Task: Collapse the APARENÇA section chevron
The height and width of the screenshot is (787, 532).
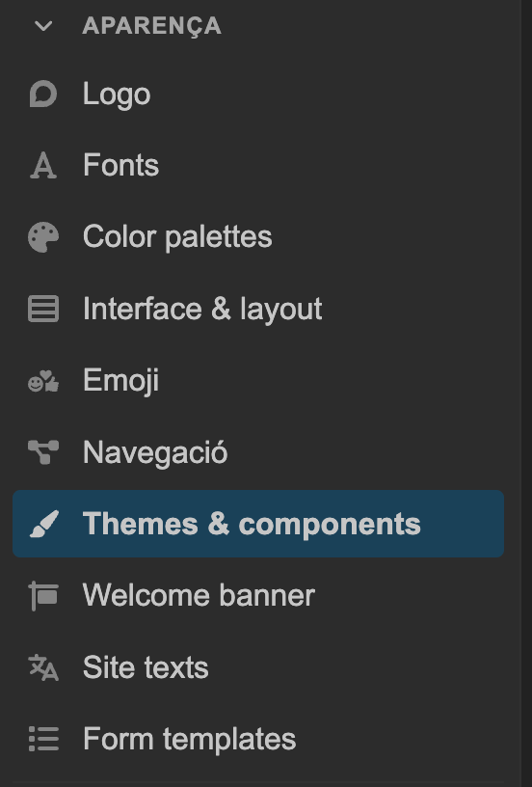Action: [43, 26]
